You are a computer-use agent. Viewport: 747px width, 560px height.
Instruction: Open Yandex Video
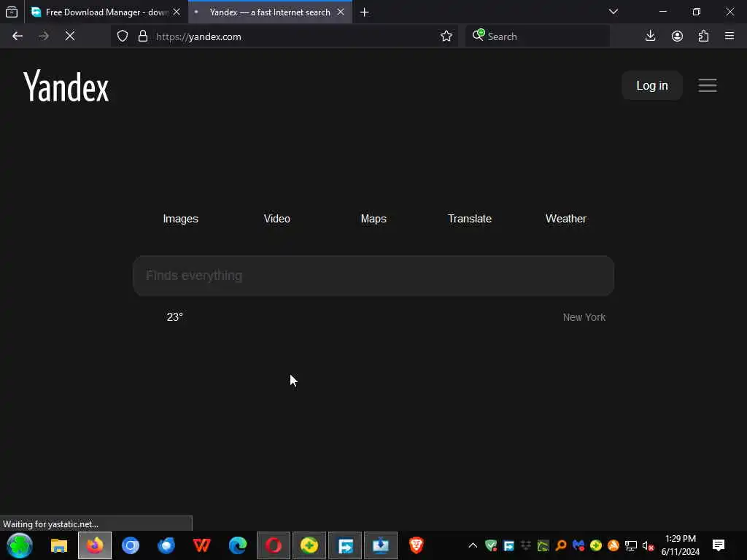pos(276,219)
